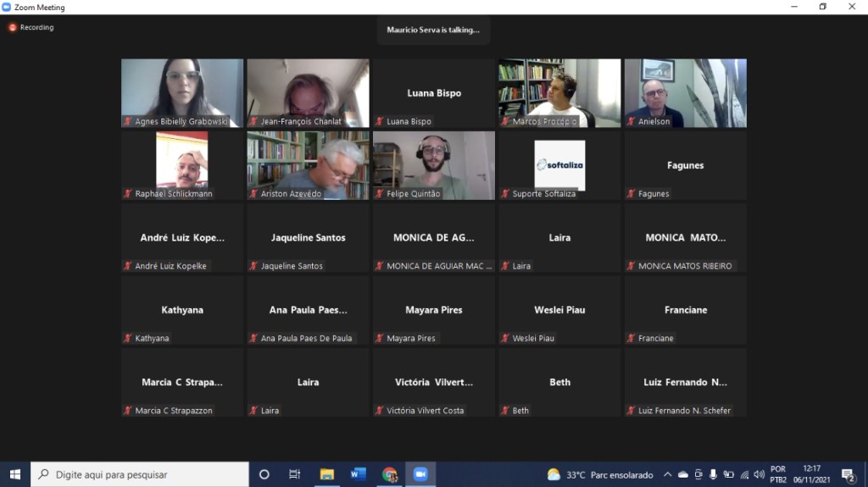Open Zoom from the taskbar
This screenshot has height=487, width=868.
tap(420, 474)
